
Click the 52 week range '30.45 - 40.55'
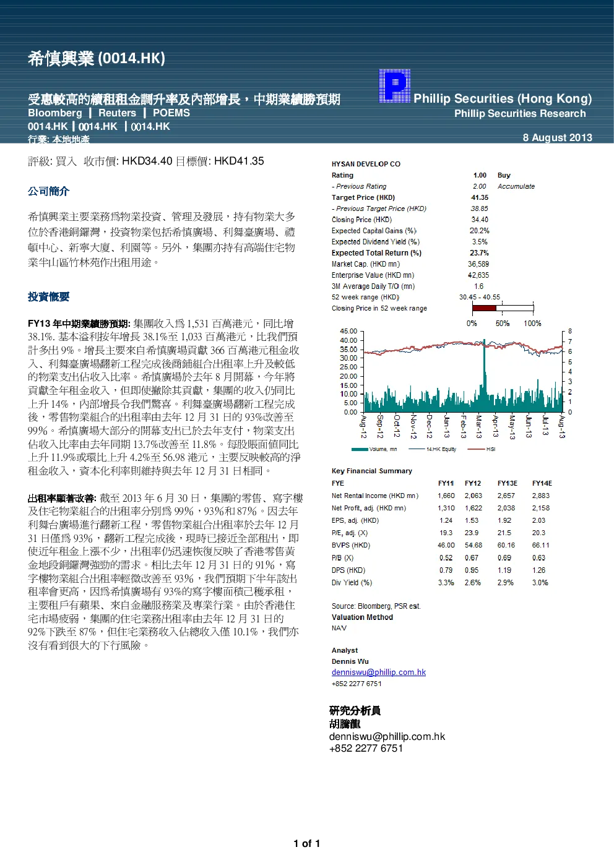(x=480, y=297)
